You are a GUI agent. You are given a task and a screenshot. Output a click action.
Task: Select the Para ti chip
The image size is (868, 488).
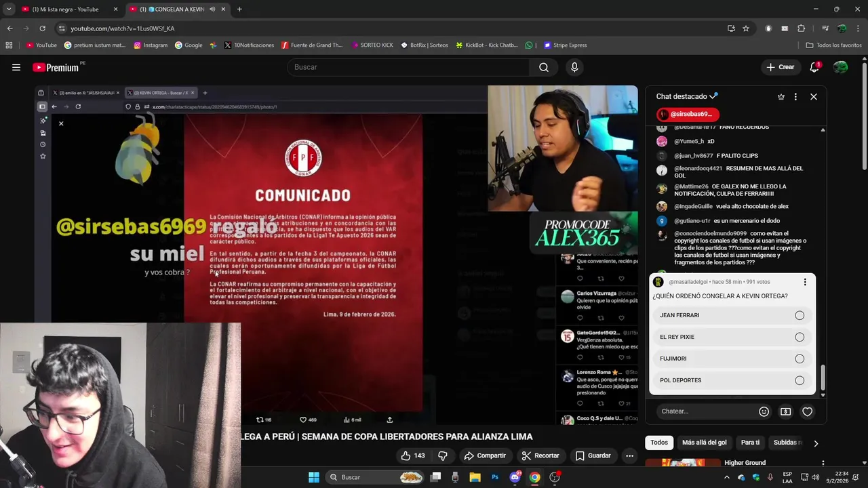(x=750, y=443)
